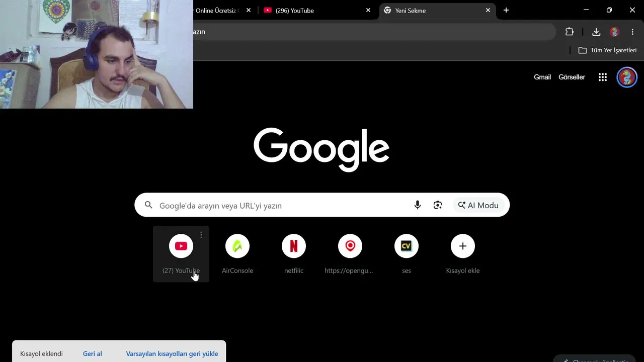
Task: Click in the Chrome address bar
Action: coord(374,32)
